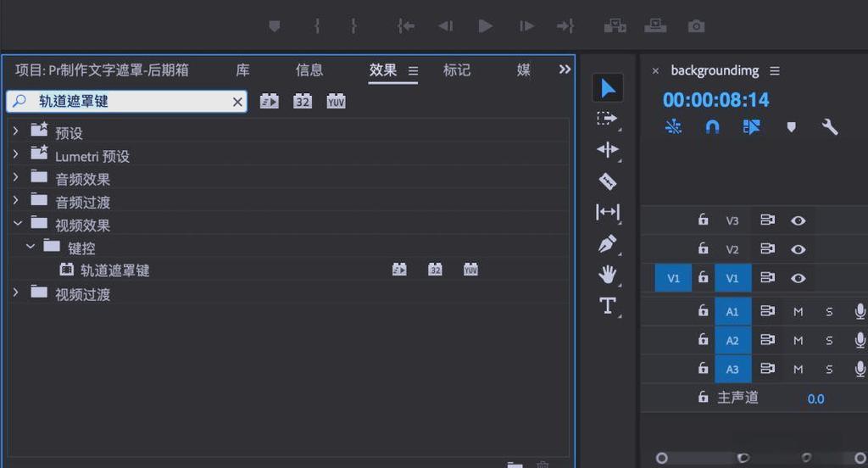Solo track A2

pyautogui.click(x=829, y=341)
